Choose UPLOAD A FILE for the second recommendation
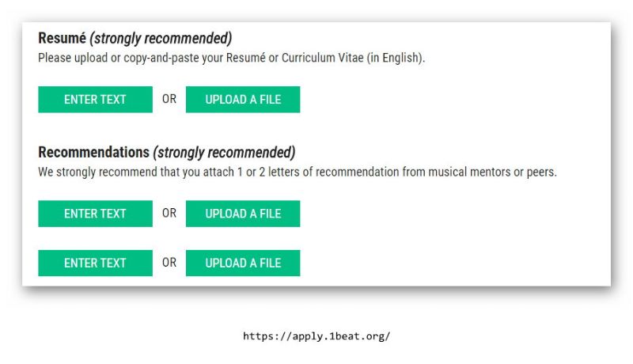 click(243, 263)
